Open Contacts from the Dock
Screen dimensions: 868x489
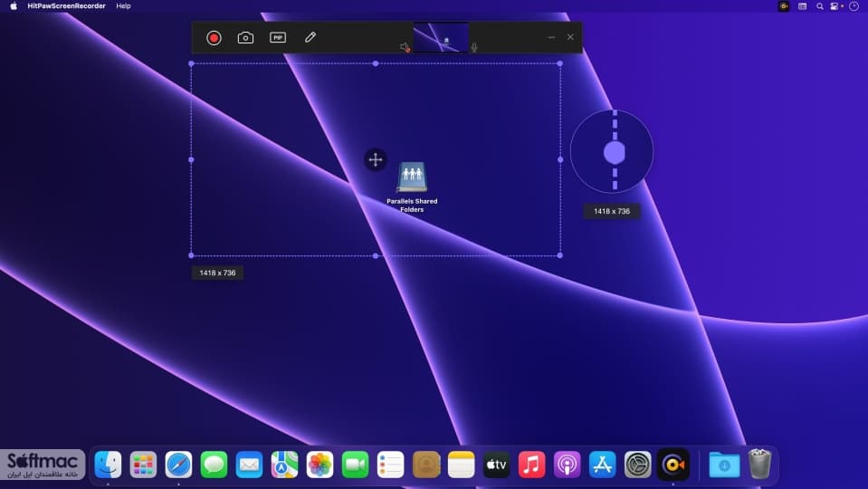(x=425, y=464)
